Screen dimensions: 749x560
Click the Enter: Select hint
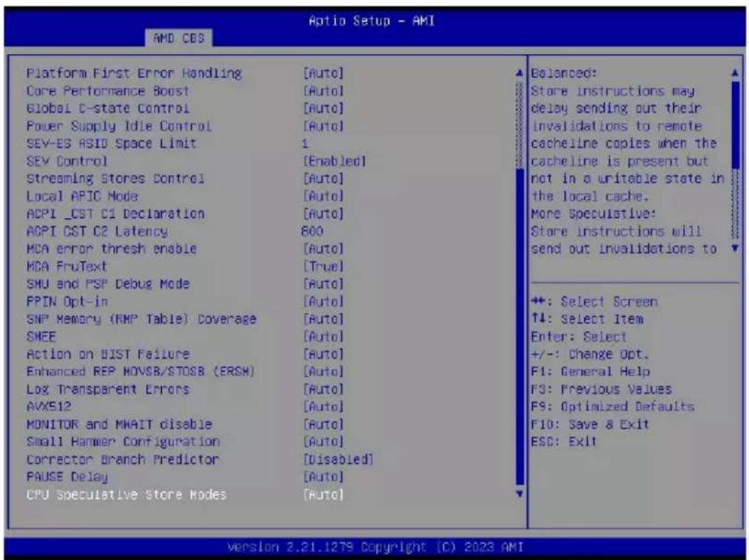coord(578,337)
